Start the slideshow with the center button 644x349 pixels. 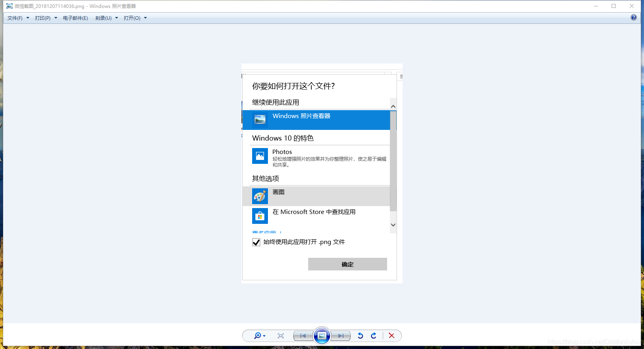click(x=322, y=336)
